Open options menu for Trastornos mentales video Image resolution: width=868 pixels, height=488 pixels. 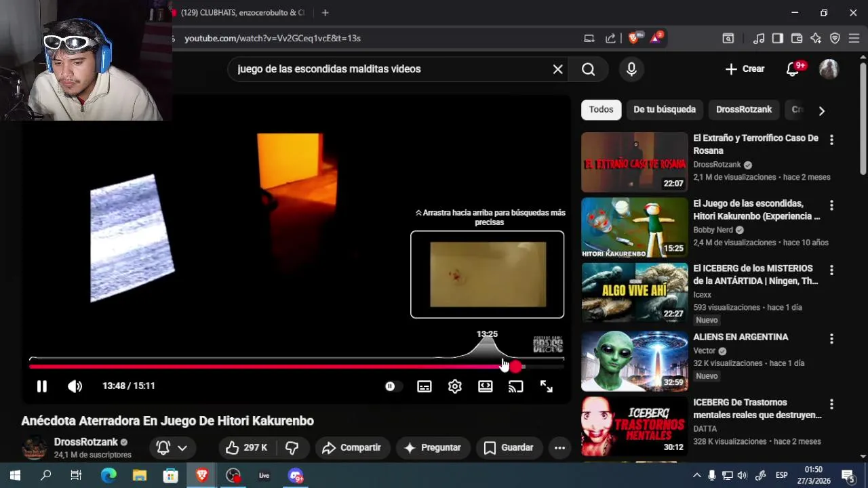pyautogui.click(x=831, y=404)
